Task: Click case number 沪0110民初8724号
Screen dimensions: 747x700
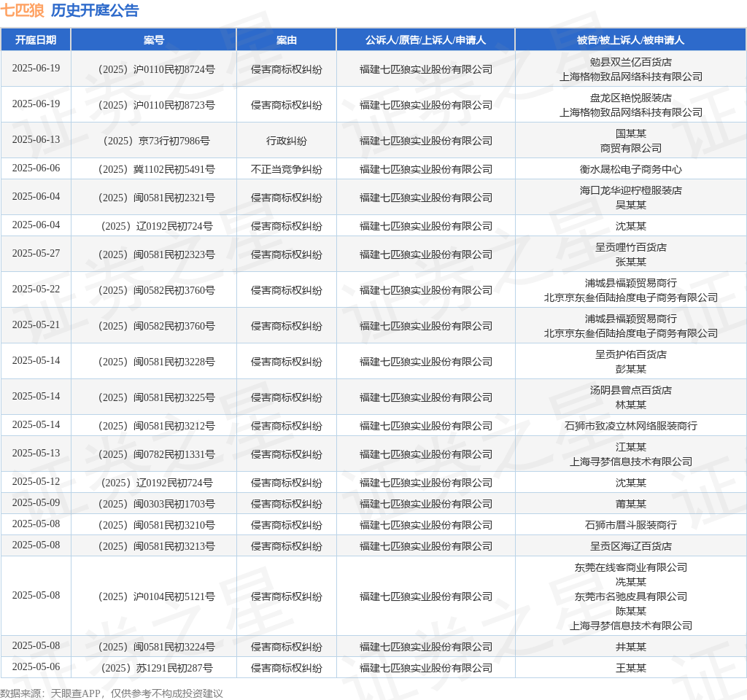Action: point(157,69)
